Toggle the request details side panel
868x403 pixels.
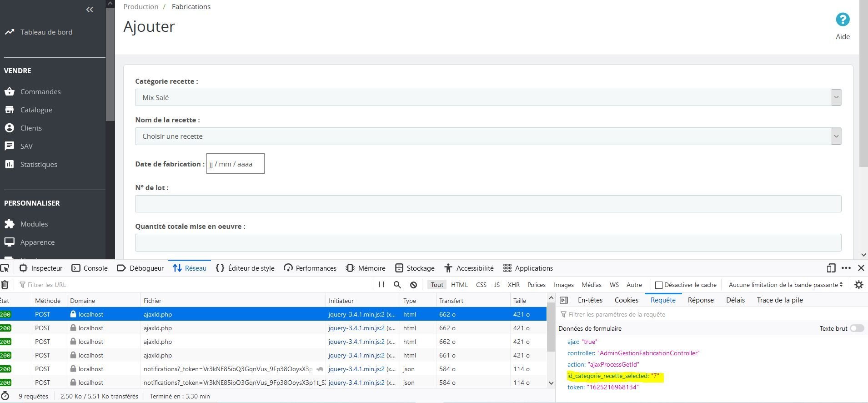pyautogui.click(x=564, y=300)
